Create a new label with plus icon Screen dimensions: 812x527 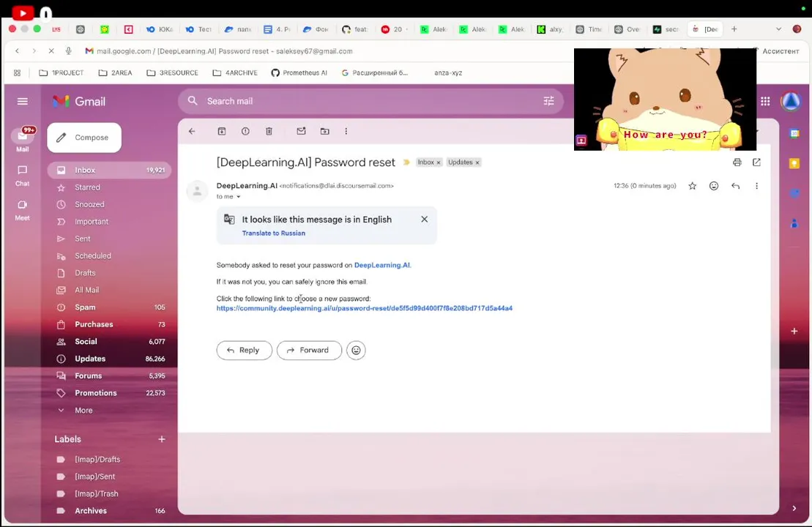tap(162, 439)
